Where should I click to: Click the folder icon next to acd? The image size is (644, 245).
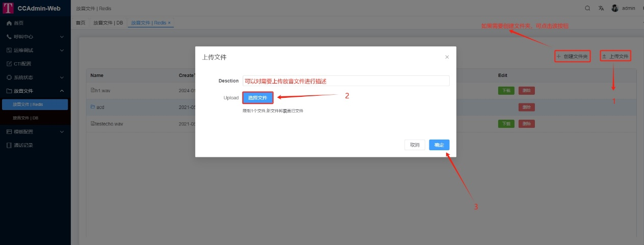coord(93,107)
